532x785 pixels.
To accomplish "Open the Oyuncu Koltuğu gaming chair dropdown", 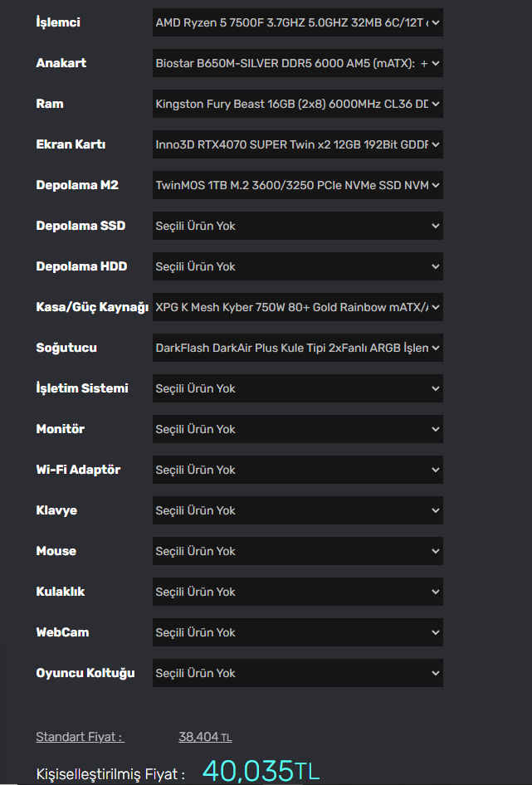I will (297, 673).
